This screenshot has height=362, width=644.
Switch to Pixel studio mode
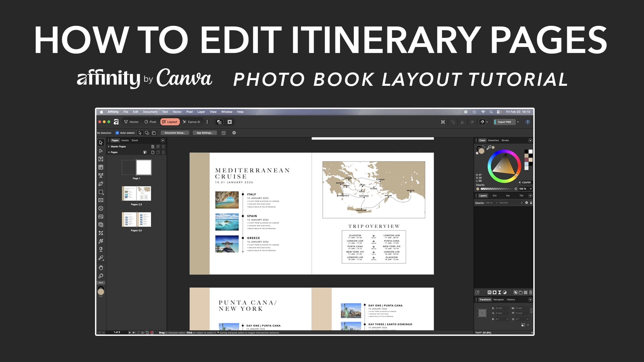[x=150, y=122]
